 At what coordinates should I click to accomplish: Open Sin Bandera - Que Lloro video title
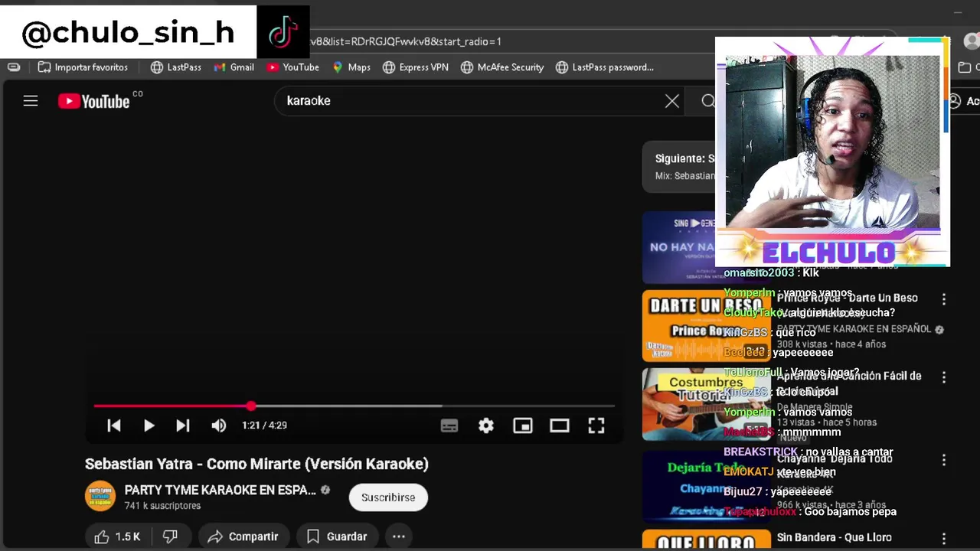pyautogui.click(x=835, y=537)
